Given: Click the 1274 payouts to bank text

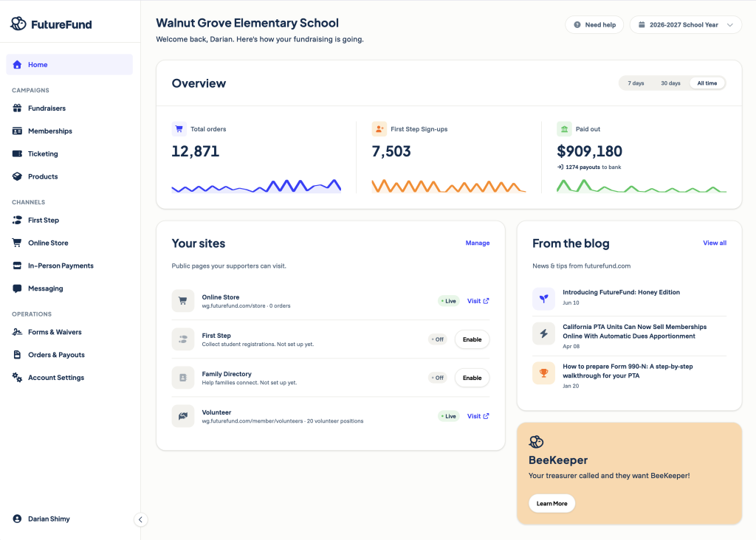Looking at the screenshot, I should [589, 167].
